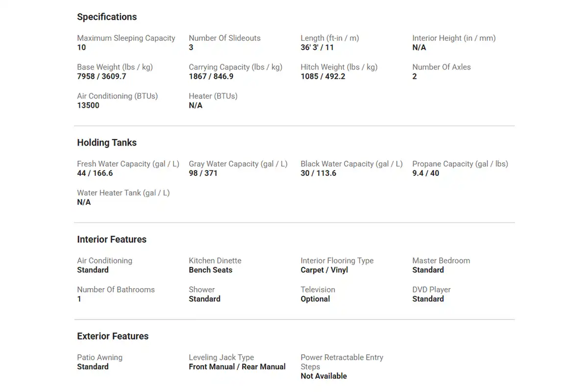
Task: Click the Interior Features heading
Action: [112, 239]
